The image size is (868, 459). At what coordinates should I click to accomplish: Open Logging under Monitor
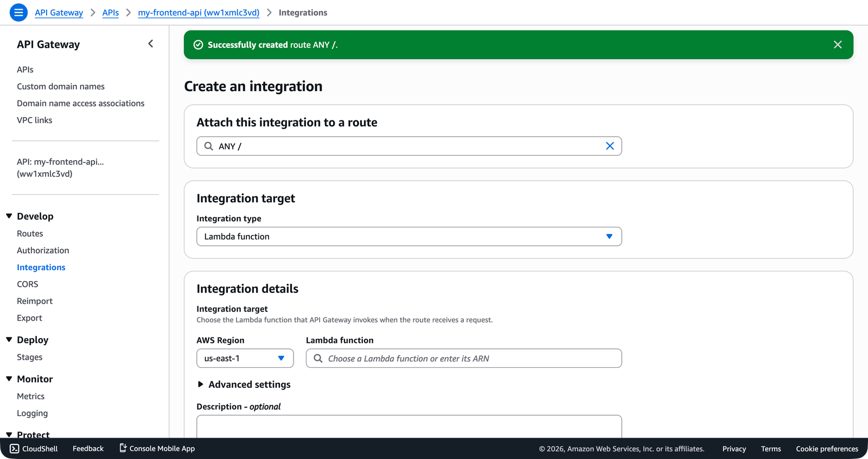[x=32, y=413]
